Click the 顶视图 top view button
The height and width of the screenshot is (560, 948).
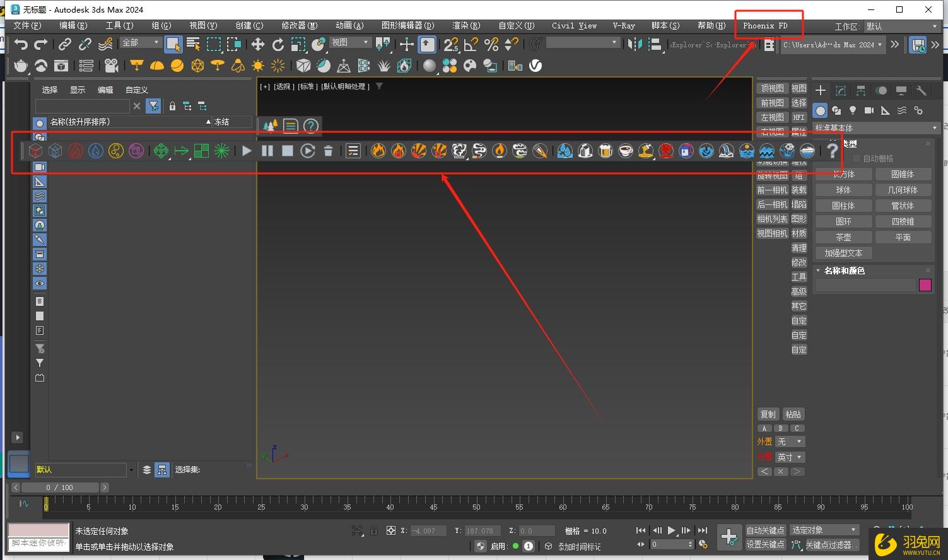[772, 88]
